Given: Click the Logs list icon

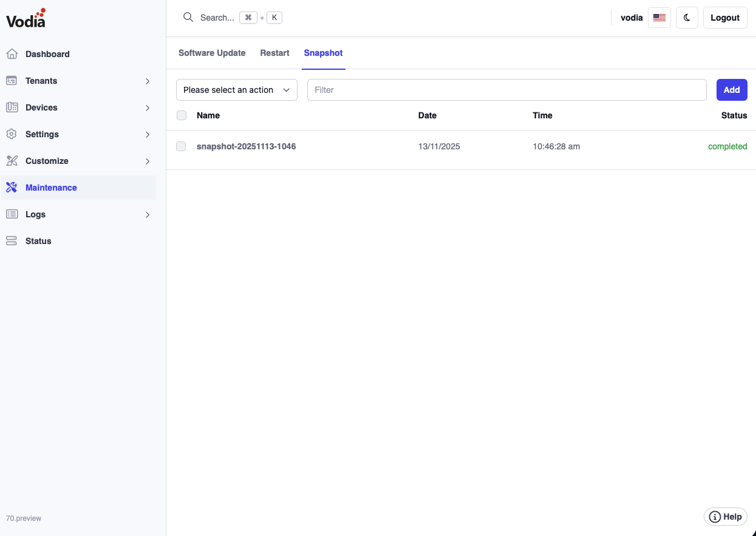Looking at the screenshot, I should coord(12,214).
